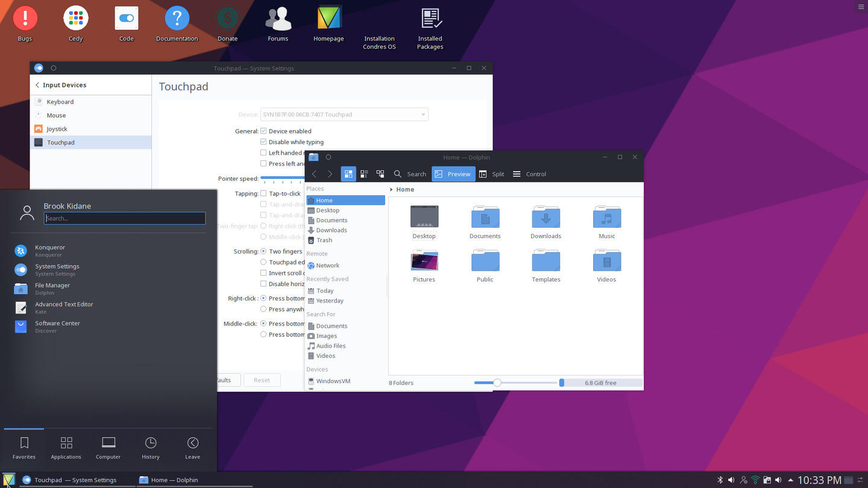
Task: Open Installed Packages desktop icon
Action: tap(430, 27)
